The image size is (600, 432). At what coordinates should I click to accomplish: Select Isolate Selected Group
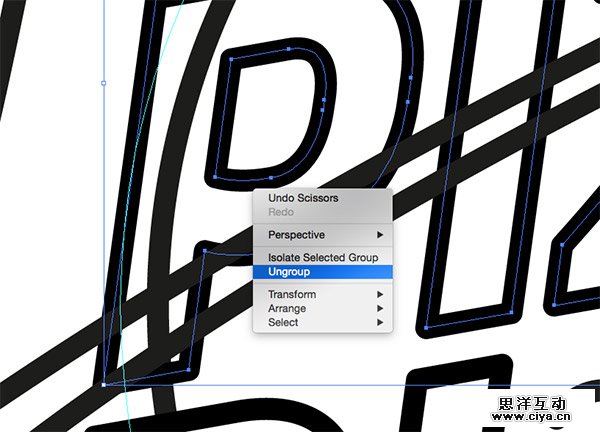(323, 258)
